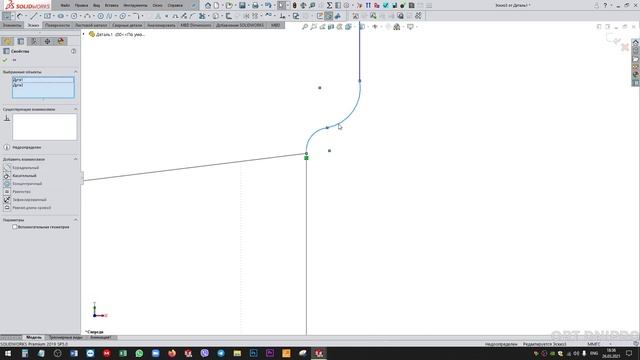Open a file with the Open folder icon
This screenshot has height=360, width=640.
(229, 5)
